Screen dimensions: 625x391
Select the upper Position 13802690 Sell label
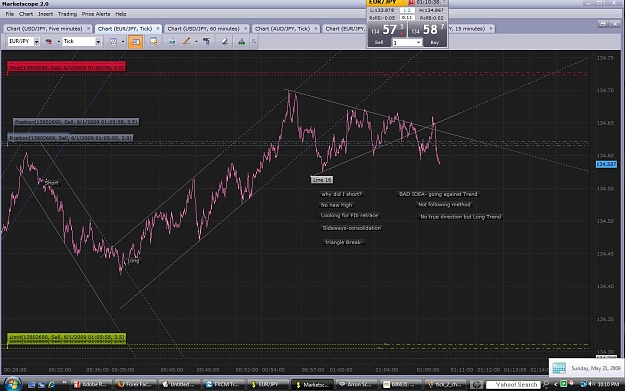(76, 122)
